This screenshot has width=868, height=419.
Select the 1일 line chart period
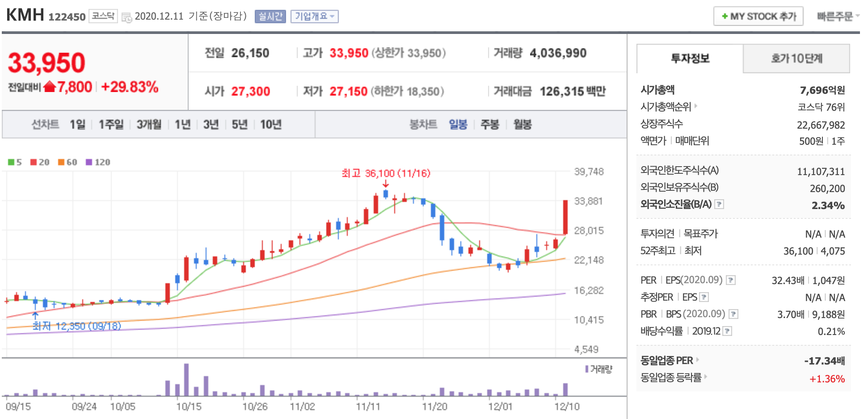[77, 124]
